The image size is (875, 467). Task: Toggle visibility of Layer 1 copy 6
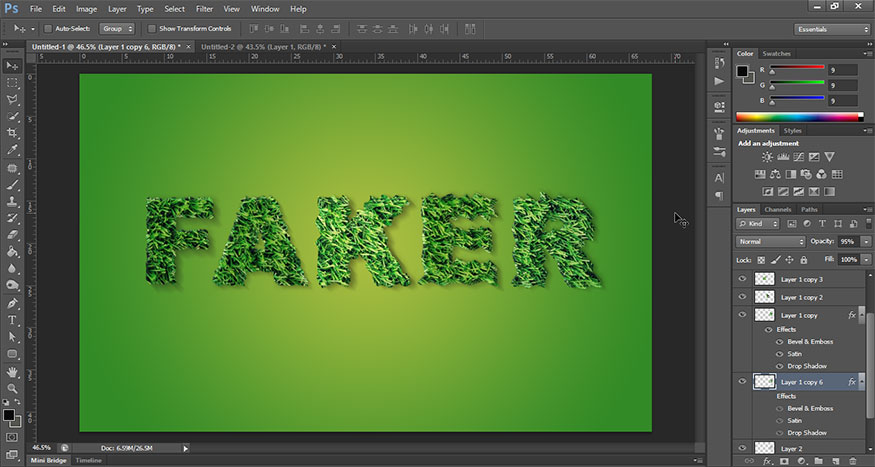click(742, 382)
